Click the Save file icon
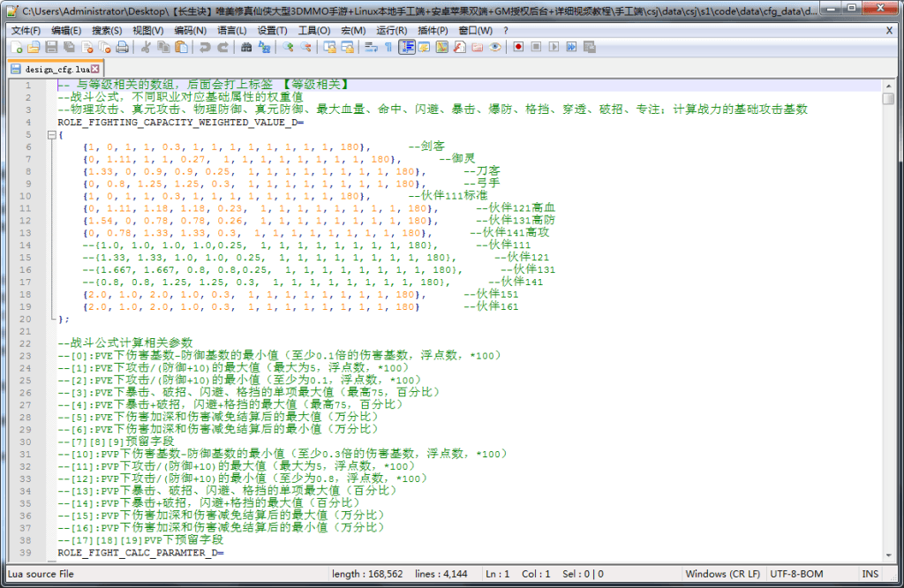This screenshot has height=588, width=904. pos(50,47)
